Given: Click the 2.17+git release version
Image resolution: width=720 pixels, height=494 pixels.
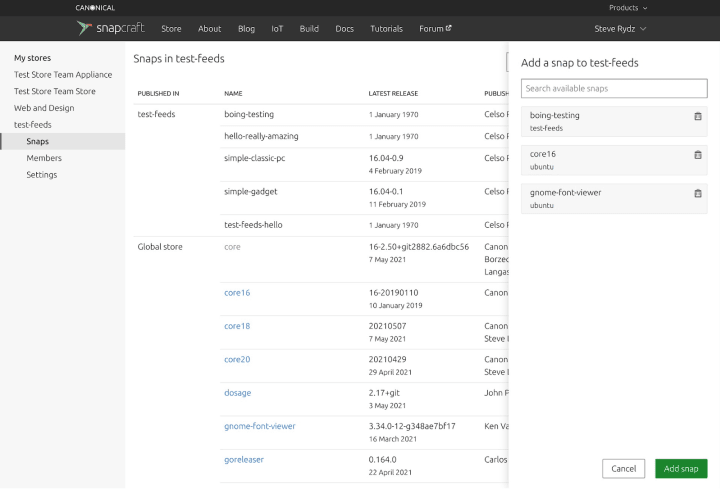Looking at the screenshot, I should click(x=384, y=393).
